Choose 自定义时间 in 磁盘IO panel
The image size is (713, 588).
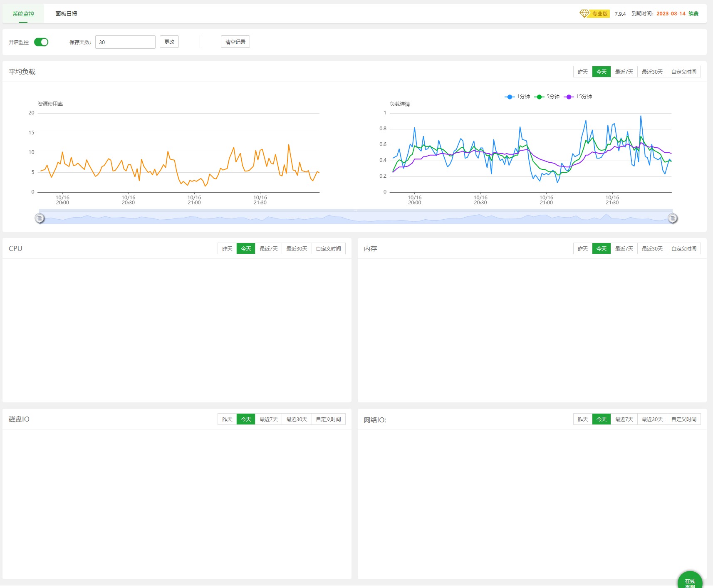pos(328,419)
